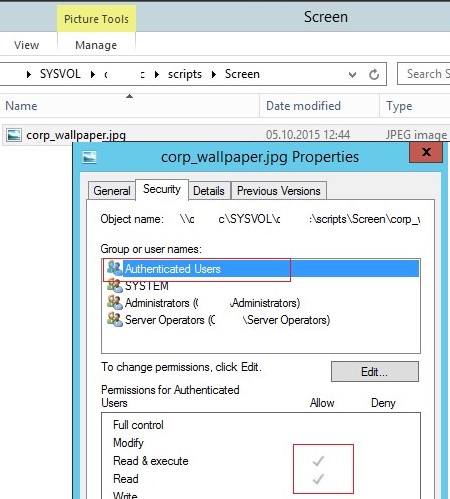The height and width of the screenshot is (499, 450).
Task: Switch to the General tab
Action: [112, 191]
